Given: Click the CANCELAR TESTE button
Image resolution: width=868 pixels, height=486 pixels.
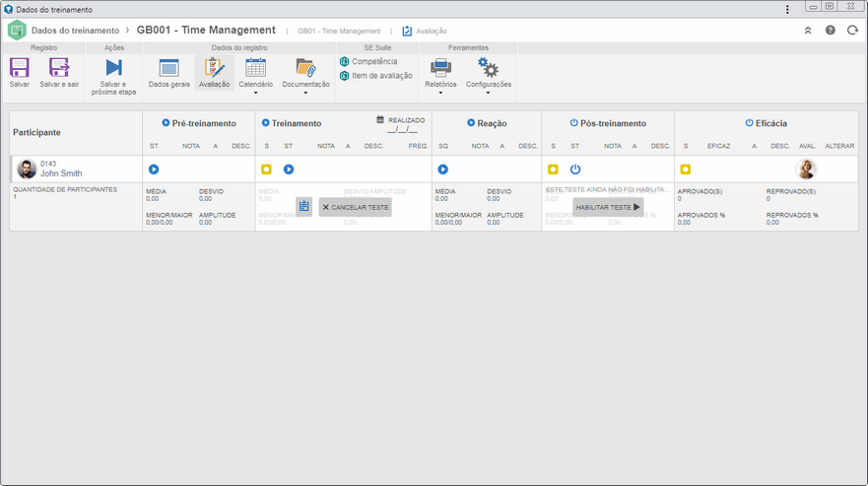Looking at the screenshot, I should click(x=355, y=207).
